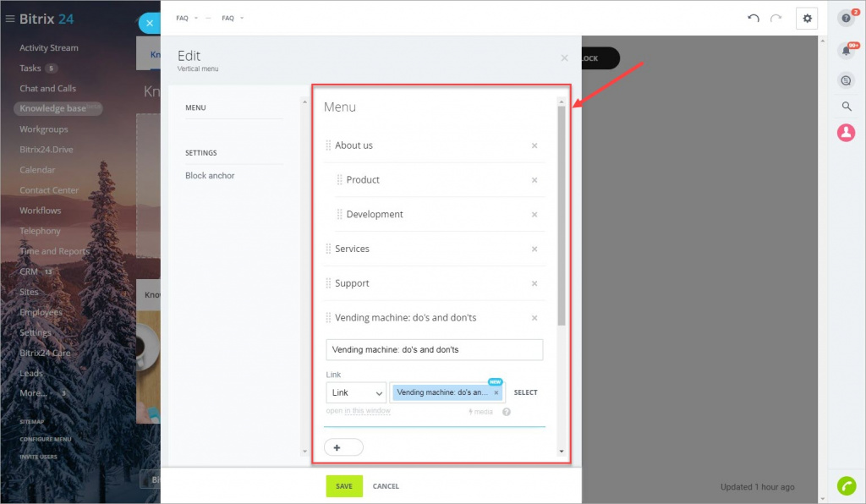
Task: Click the menu item title text field
Action: tap(434, 349)
